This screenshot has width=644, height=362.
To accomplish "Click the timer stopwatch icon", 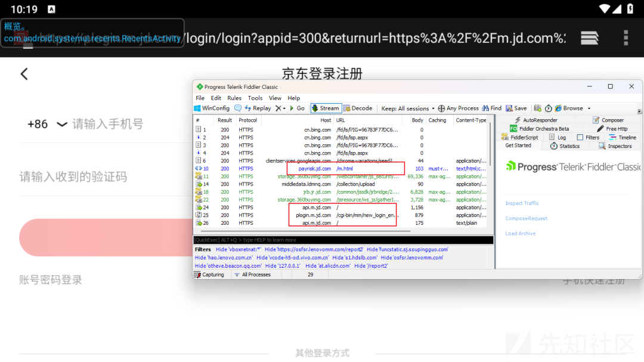I will tap(549, 109).
